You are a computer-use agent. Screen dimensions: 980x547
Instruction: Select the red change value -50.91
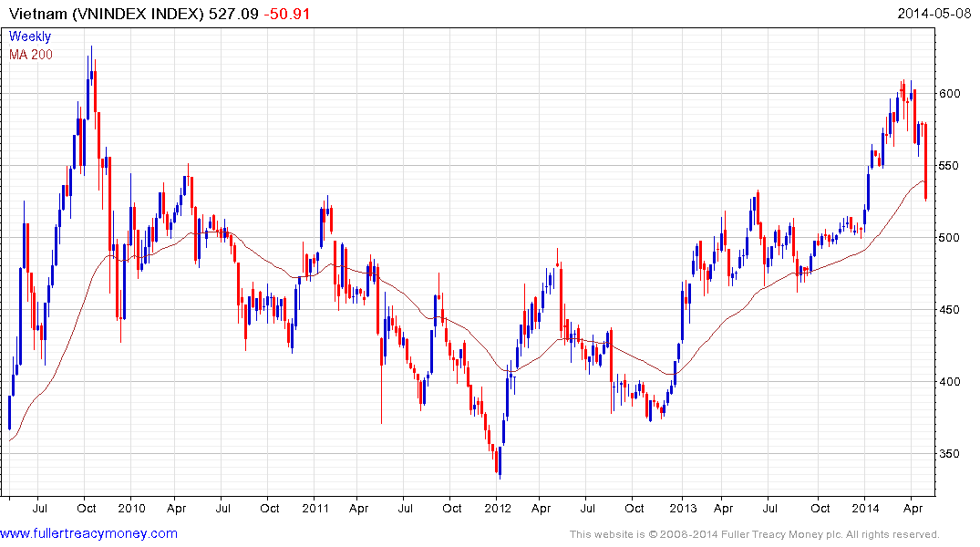[x=287, y=14]
